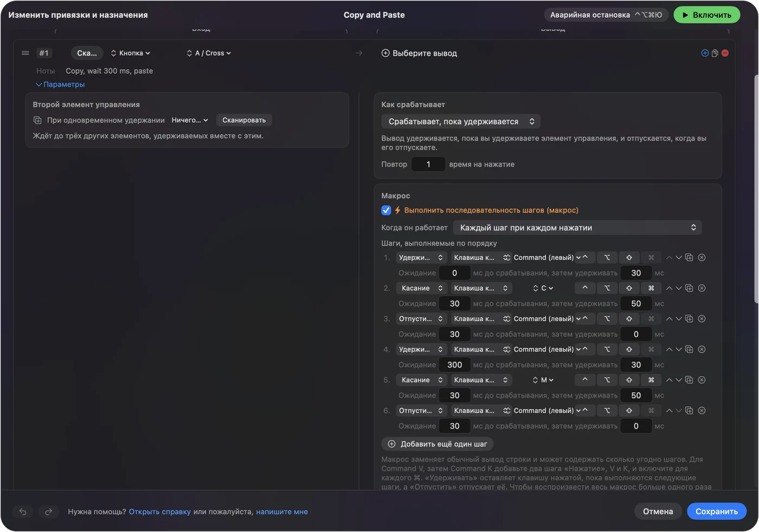Delete macro step 1
The image size is (759, 532).
point(702,258)
